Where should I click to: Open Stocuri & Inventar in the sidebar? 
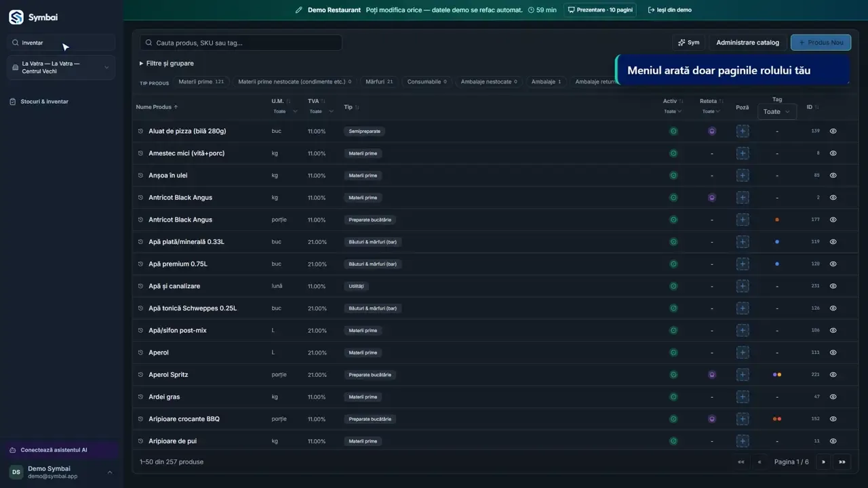click(x=45, y=102)
